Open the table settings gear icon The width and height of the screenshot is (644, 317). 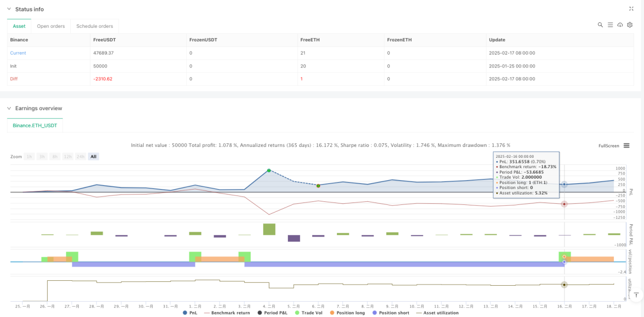[630, 25]
